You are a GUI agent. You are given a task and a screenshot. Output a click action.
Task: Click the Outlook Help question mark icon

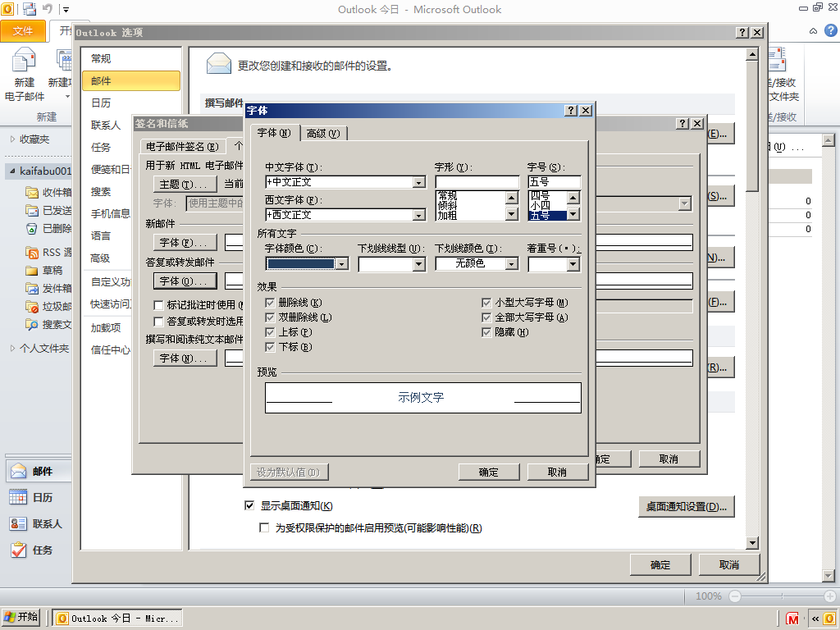830,30
